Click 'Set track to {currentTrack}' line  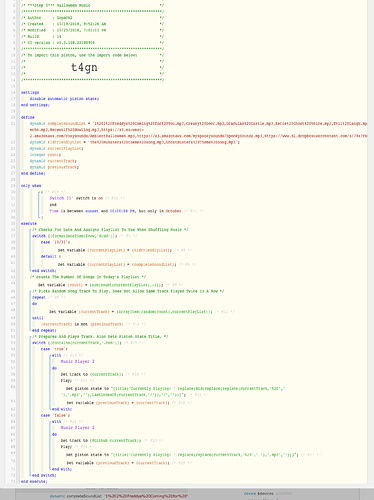point(92,374)
